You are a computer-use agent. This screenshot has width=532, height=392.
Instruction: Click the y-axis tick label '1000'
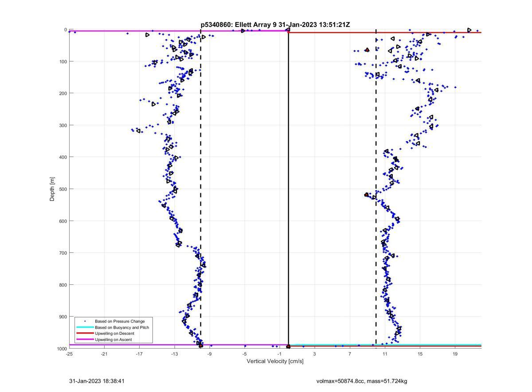tap(62, 349)
